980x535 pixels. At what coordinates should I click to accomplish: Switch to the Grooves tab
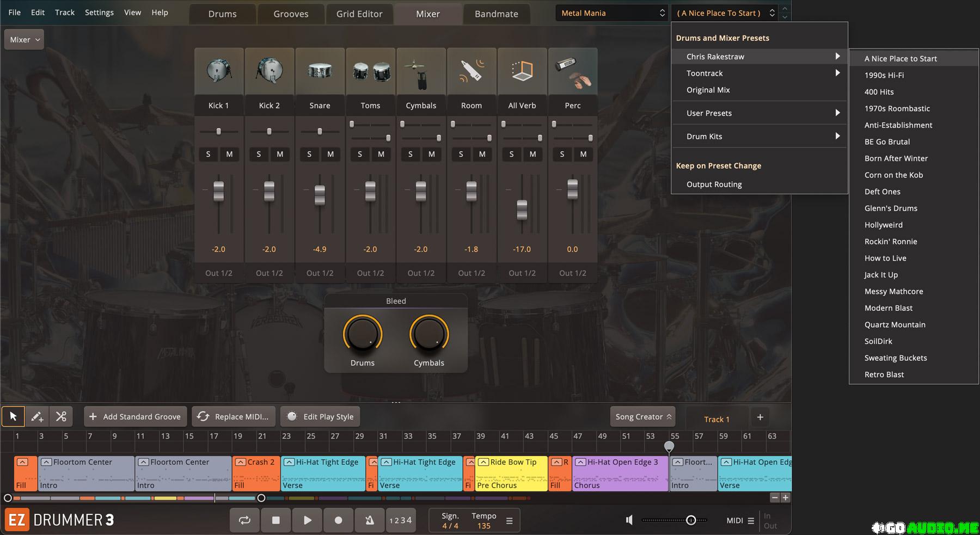pos(291,14)
